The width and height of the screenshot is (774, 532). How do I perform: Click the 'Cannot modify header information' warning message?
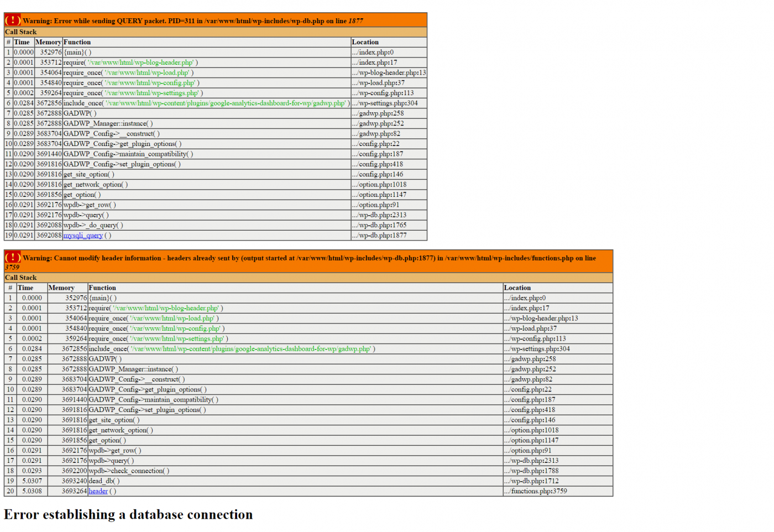click(x=309, y=262)
